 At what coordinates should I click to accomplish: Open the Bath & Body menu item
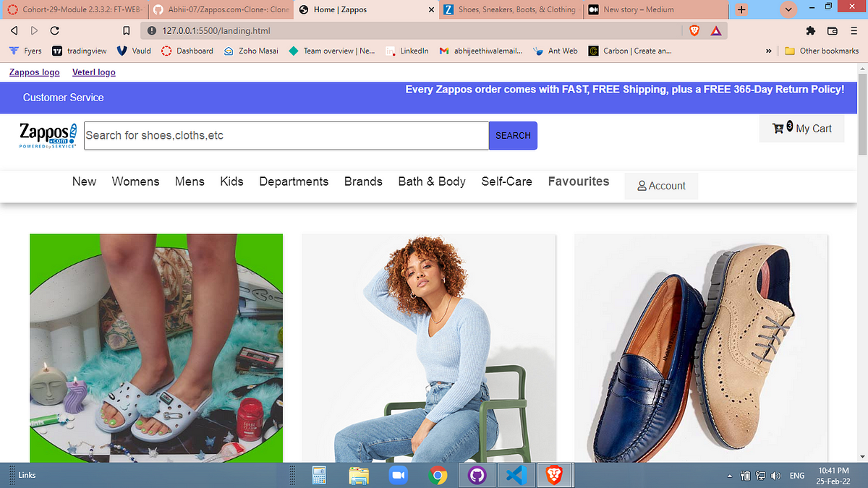point(432,181)
